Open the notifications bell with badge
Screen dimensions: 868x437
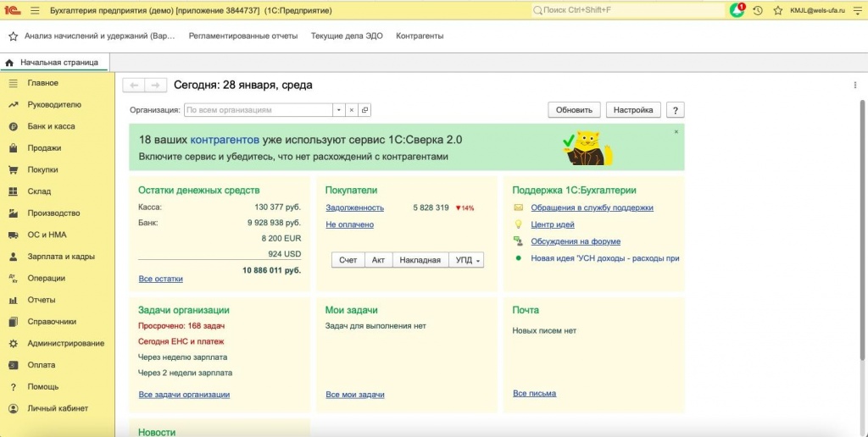pyautogui.click(x=737, y=10)
